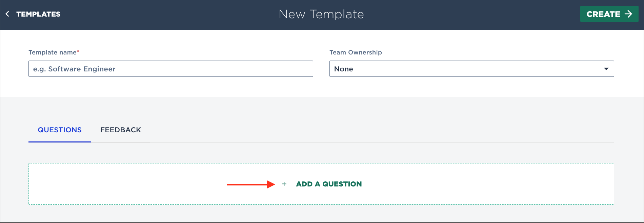Open the Team Ownership dropdown
This screenshot has height=223, width=644.
click(471, 69)
